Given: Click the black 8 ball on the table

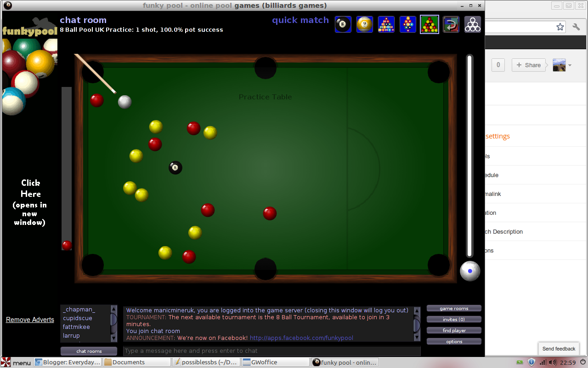Looking at the screenshot, I should tap(175, 167).
